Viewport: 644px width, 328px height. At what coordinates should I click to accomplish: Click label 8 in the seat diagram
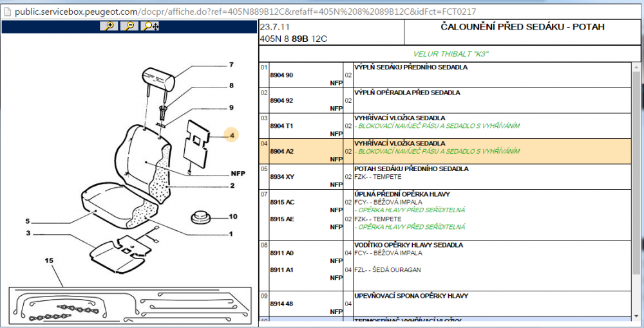coord(231,86)
